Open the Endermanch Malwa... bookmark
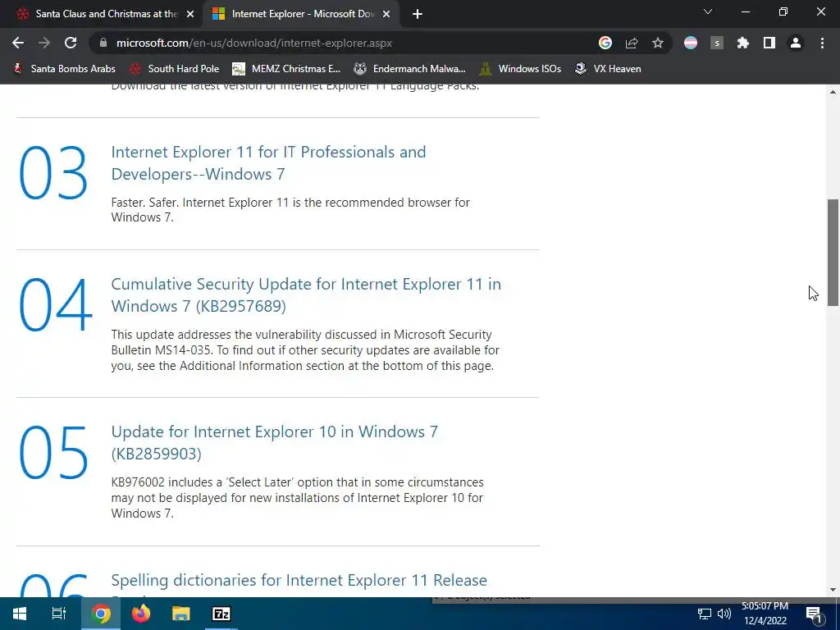The height and width of the screenshot is (630, 840). (410, 69)
